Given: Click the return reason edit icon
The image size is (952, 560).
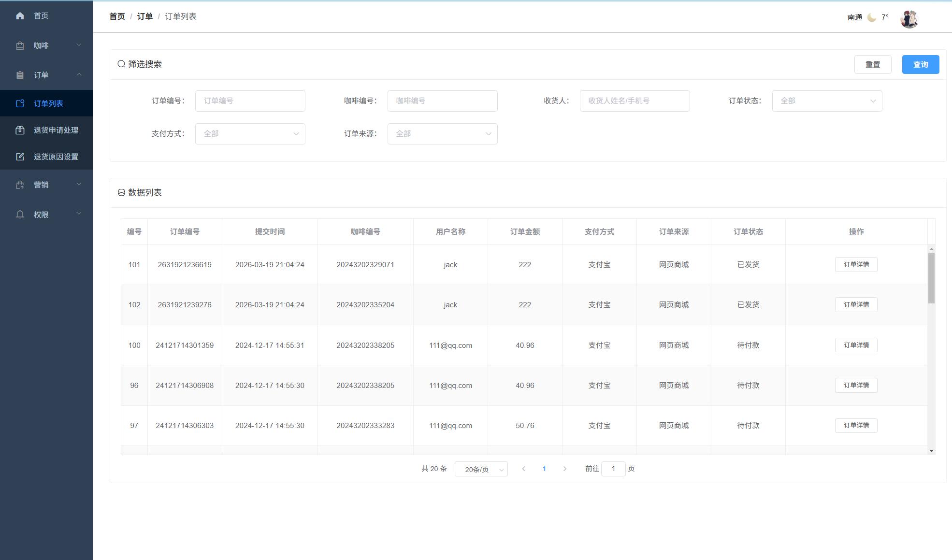Looking at the screenshot, I should [x=20, y=157].
